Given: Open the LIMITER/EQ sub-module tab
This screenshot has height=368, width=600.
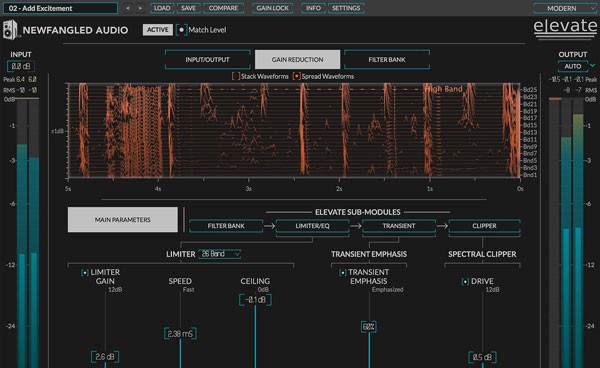Looking at the screenshot, I should click(x=312, y=226).
